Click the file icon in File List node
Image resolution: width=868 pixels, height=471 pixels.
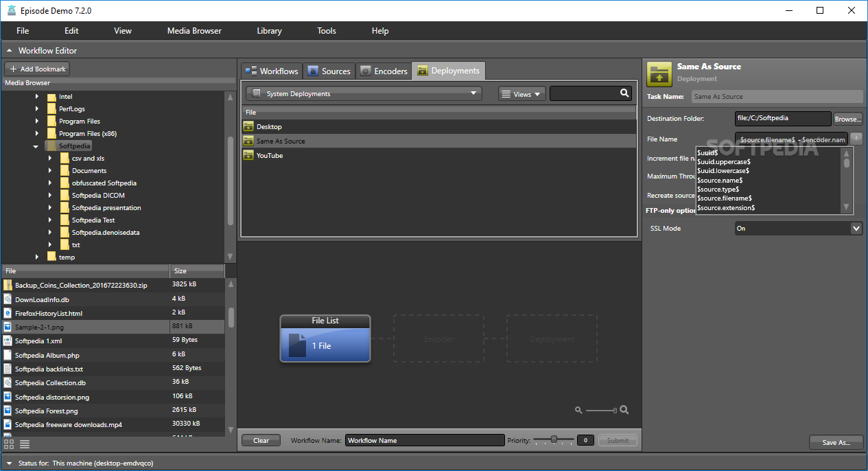click(x=297, y=345)
